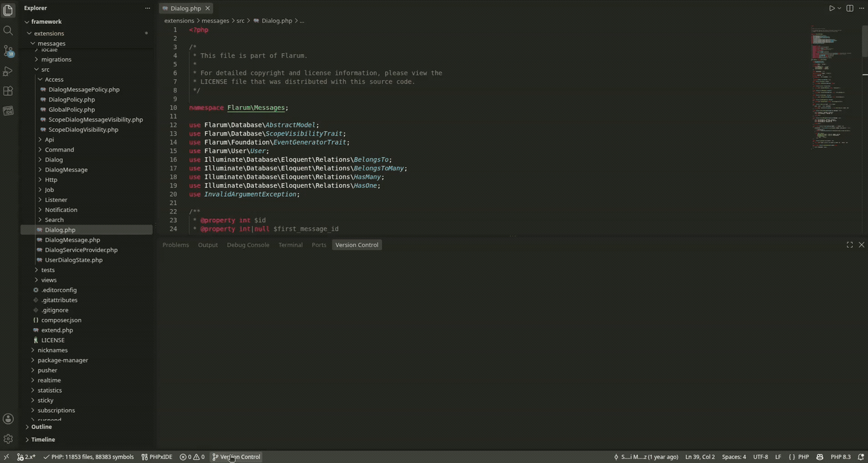Click the remote window indicator in status bar

click(x=6, y=457)
